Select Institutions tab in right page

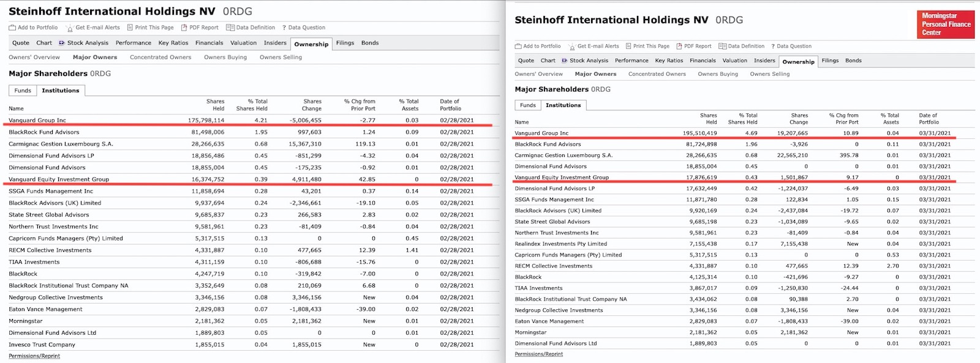tap(563, 105)
